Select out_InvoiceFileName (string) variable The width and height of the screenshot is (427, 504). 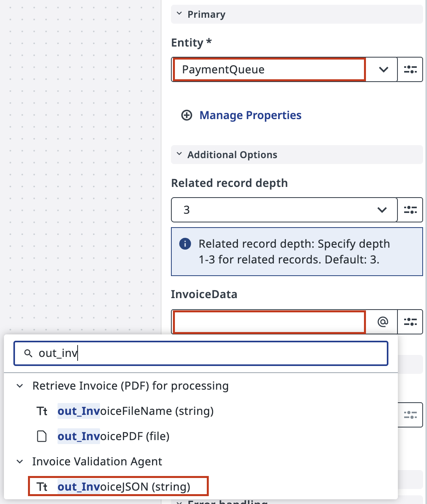[x=136, y=411]
